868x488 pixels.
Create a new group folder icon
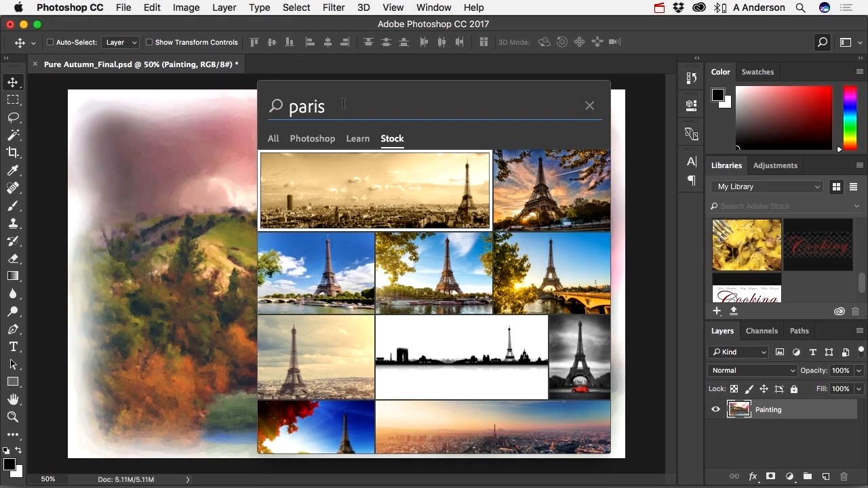(x=808, y=476)
